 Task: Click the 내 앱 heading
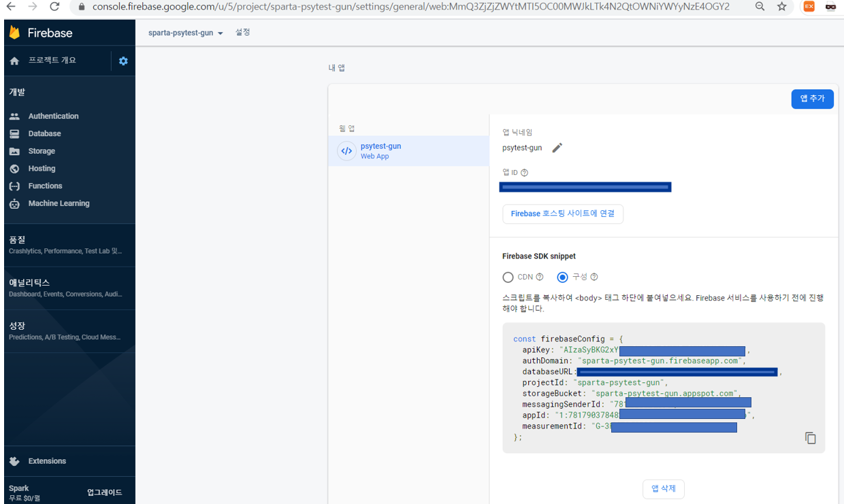[337, 68]
